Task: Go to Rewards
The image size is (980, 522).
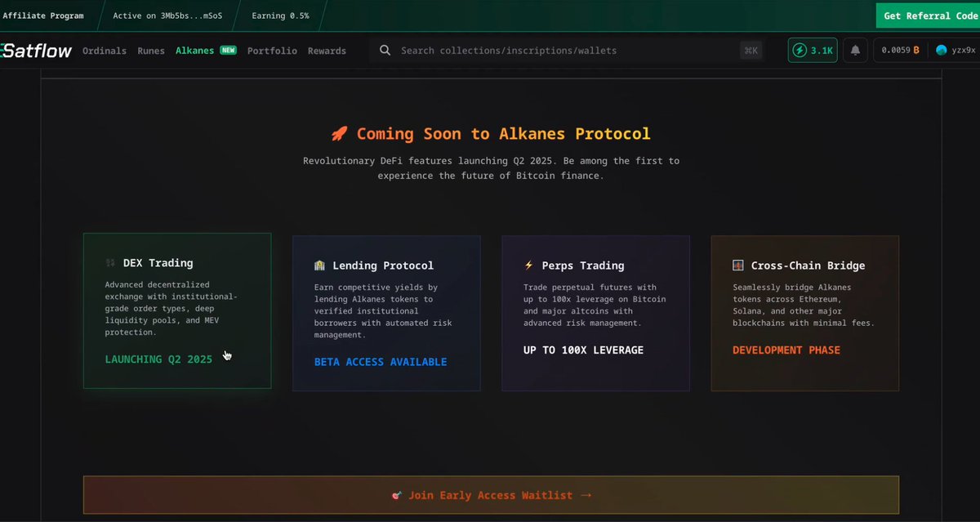Action: pos(327,51)
